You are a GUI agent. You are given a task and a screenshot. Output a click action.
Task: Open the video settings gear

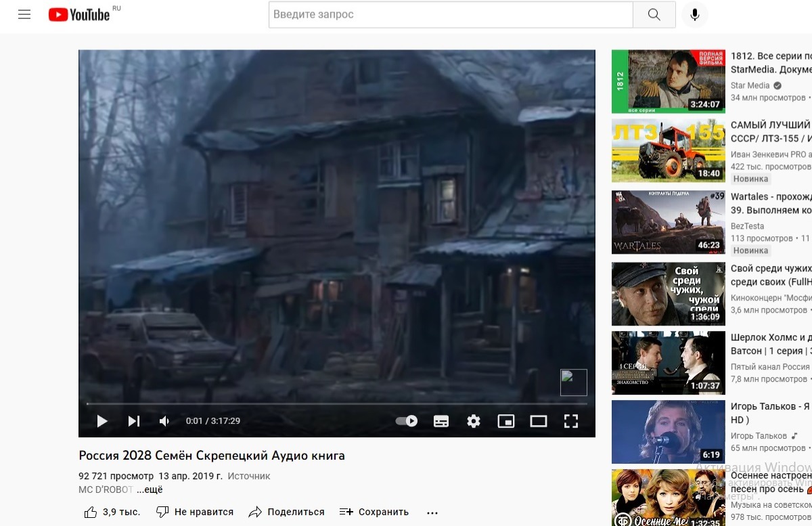tap(474, 421)
